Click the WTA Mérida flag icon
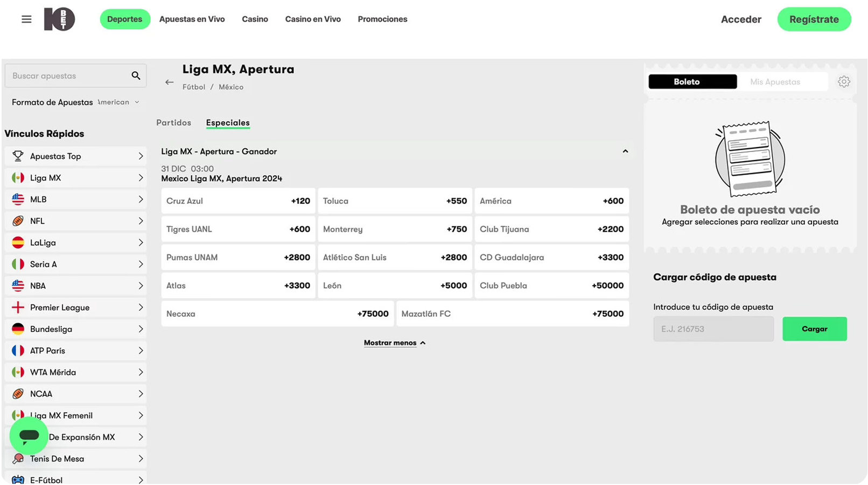The height and width of the screenshot is (485, 868). pyautogui.click(x=18, y=372)
